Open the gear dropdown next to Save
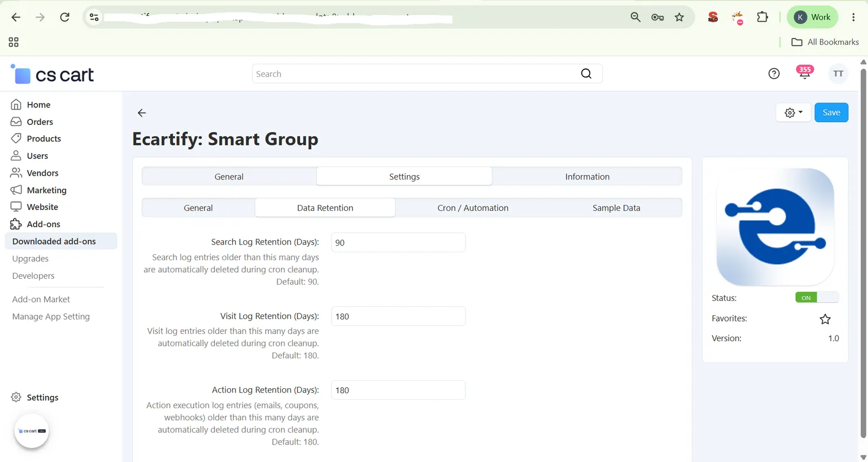The image size is (868, 462). tap(793, 113)
